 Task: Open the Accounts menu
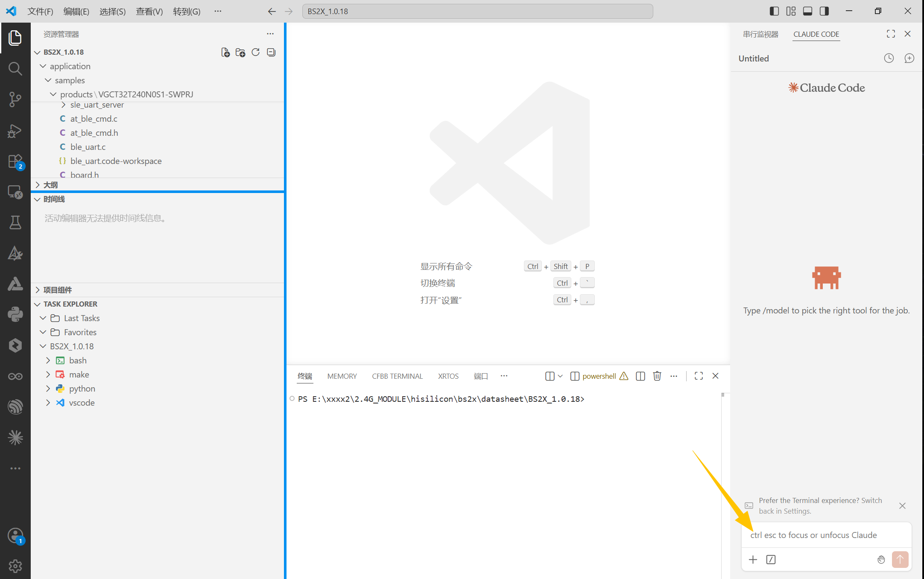(x=15, y=535)
